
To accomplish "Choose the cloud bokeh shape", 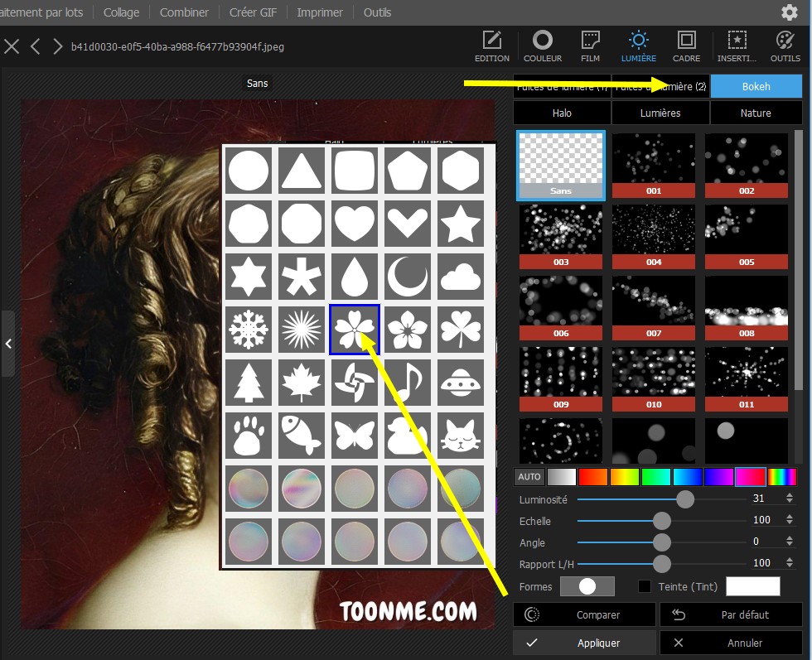I will tap(461, 277).
